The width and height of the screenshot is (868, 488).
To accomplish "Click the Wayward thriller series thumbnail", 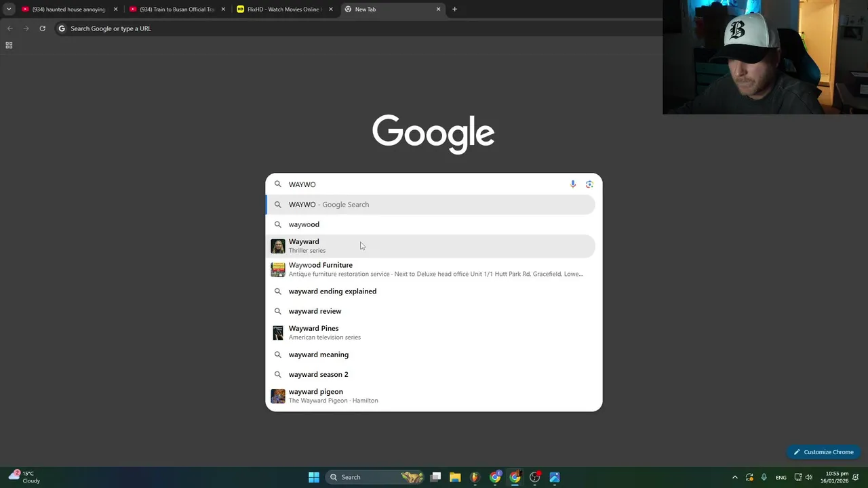I will 278,246.
